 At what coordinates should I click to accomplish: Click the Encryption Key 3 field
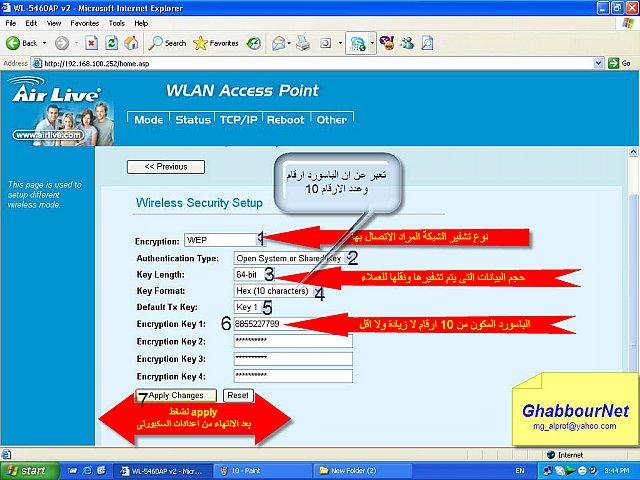pos(293,359)
